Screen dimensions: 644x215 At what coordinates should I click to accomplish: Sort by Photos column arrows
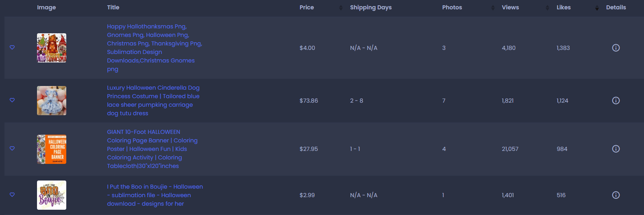493,8
